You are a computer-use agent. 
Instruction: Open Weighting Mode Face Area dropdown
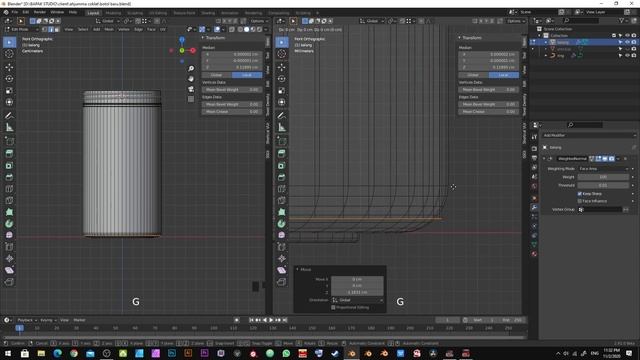(603, 169)
